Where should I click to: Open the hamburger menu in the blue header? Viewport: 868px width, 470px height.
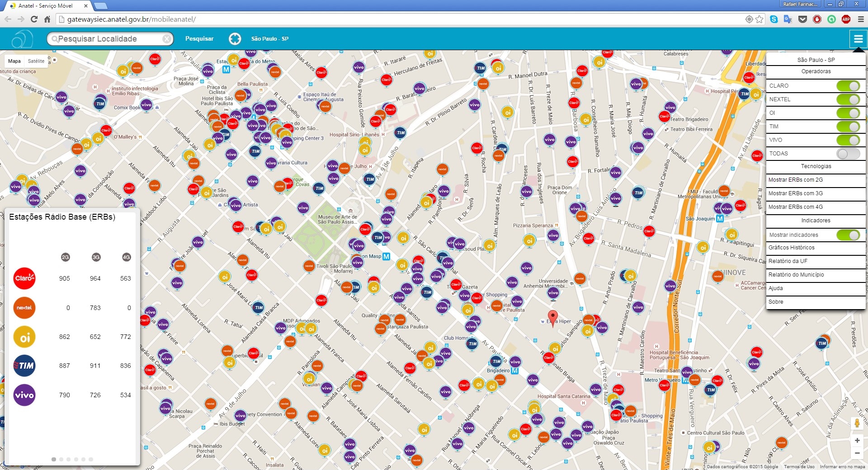pyautogui.click(x=858, y=39)
